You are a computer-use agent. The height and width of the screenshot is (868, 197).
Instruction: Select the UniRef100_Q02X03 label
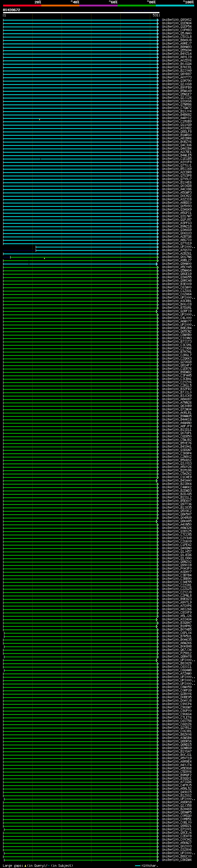point(177,846)
